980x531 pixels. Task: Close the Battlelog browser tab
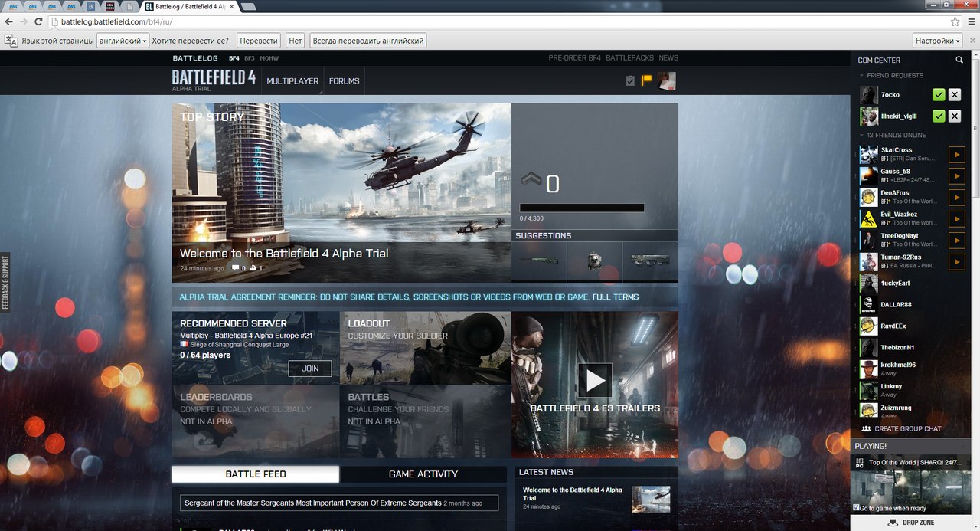click(231, 6)
